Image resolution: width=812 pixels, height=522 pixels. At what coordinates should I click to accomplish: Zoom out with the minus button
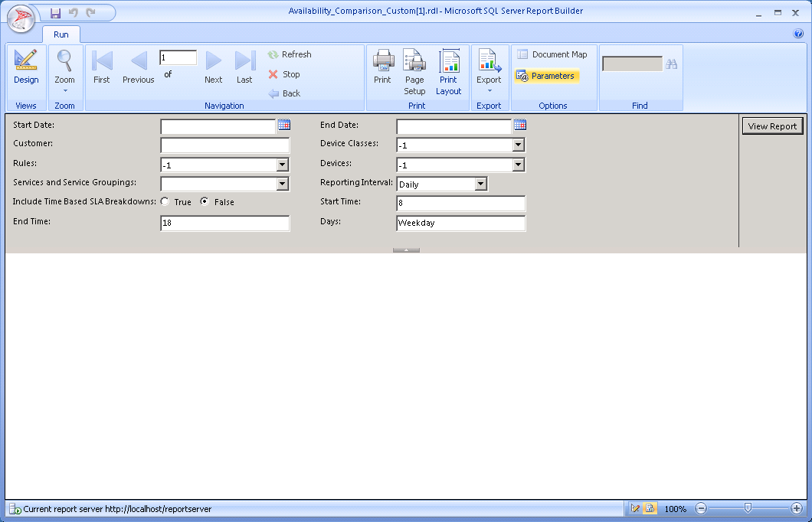(701, 508)
